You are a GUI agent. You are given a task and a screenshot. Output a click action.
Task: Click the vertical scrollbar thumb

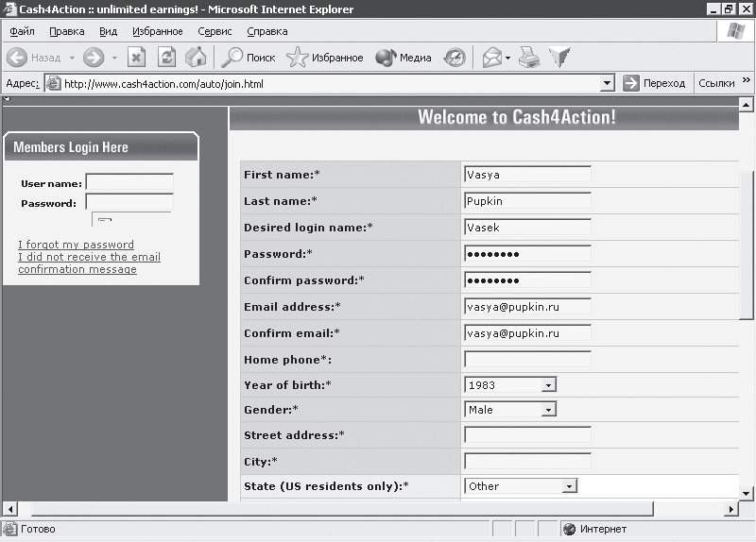pyautogui.click(x=746, y=244)
